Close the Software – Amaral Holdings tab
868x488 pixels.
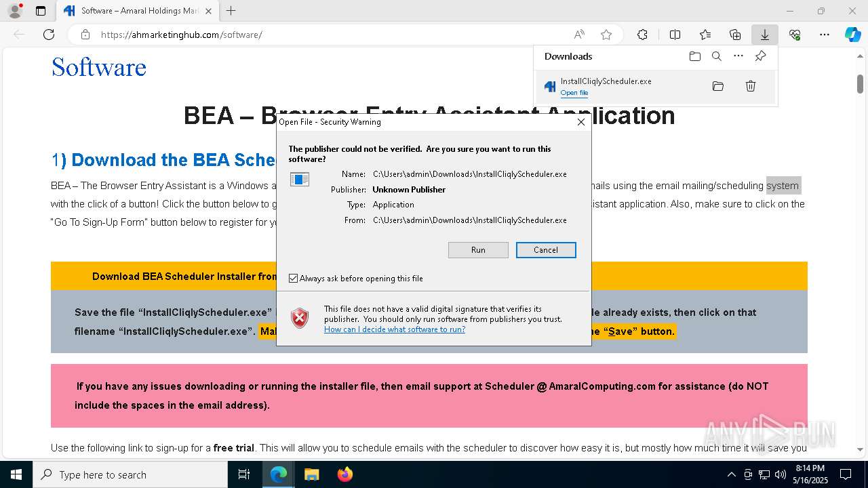tap(208, 11)
